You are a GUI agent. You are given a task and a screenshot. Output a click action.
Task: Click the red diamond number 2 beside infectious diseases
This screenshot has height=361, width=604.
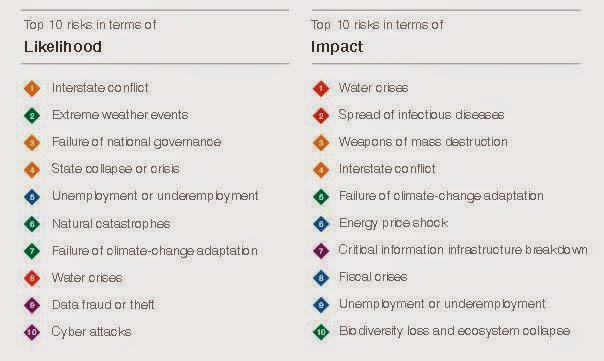point(321,116)
